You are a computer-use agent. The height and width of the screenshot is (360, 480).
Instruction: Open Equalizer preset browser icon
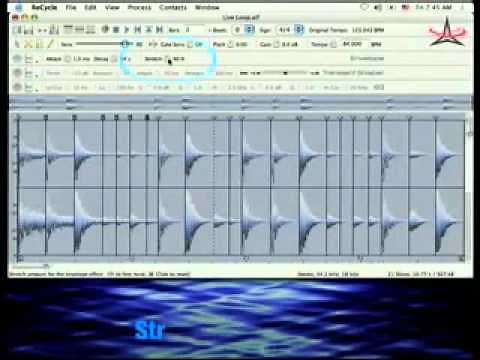coord(29,88)
